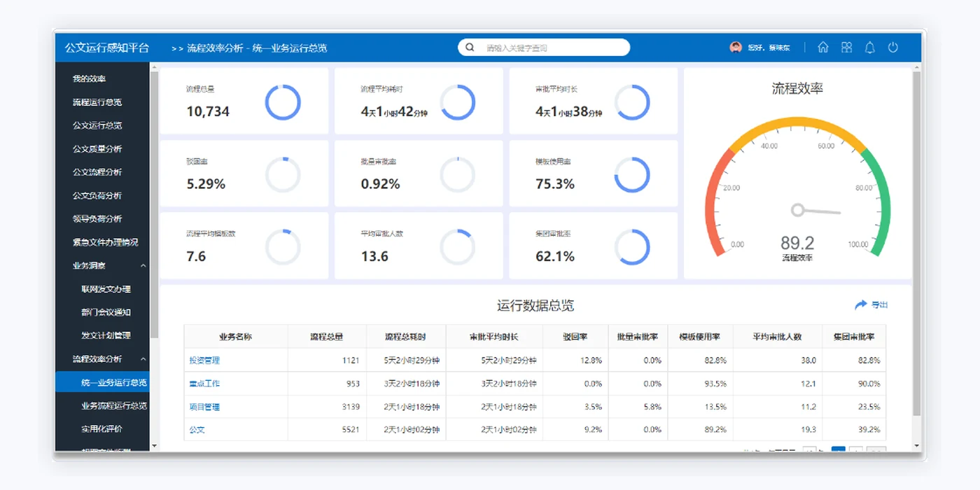Click the 导出 export link
Viewport: 980px width, 490px height.
point(879,305)
